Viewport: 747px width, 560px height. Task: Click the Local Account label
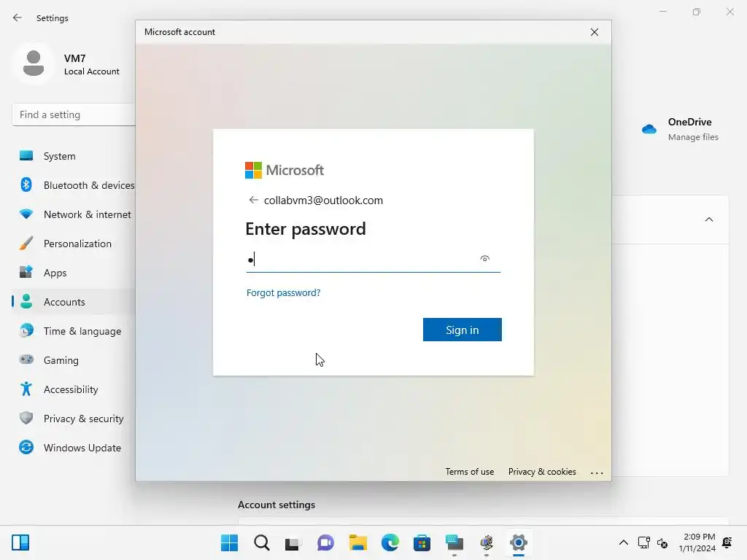tap(91, 71)
